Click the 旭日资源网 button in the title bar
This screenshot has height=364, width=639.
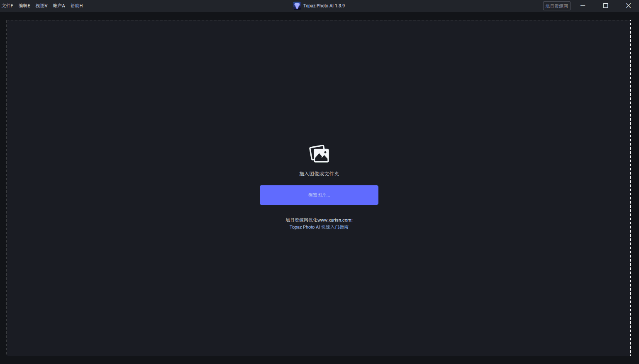pos(556,6)
